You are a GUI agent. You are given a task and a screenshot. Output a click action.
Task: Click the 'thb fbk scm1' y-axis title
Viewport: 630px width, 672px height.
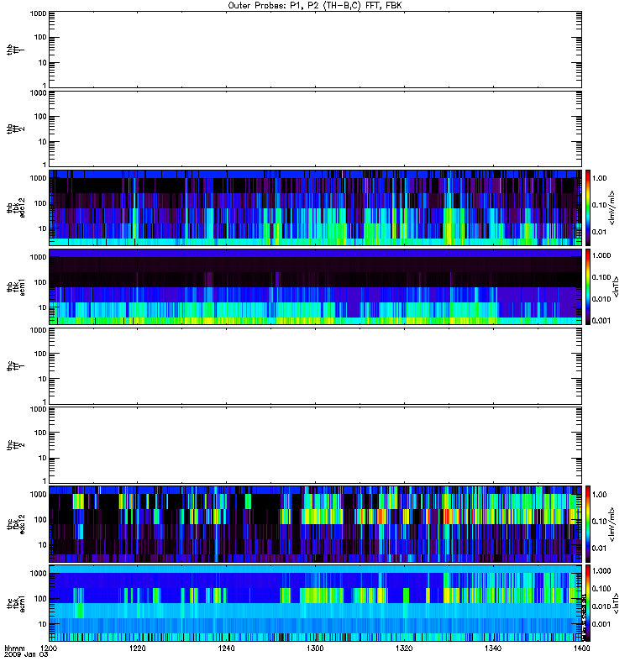point(16,286)
